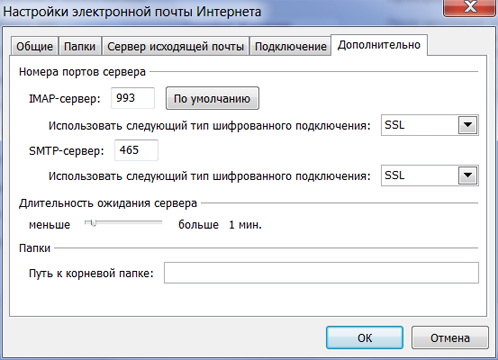
Task: Open the Папки tab
Action: pyautogui.click(x=80, y=46)
